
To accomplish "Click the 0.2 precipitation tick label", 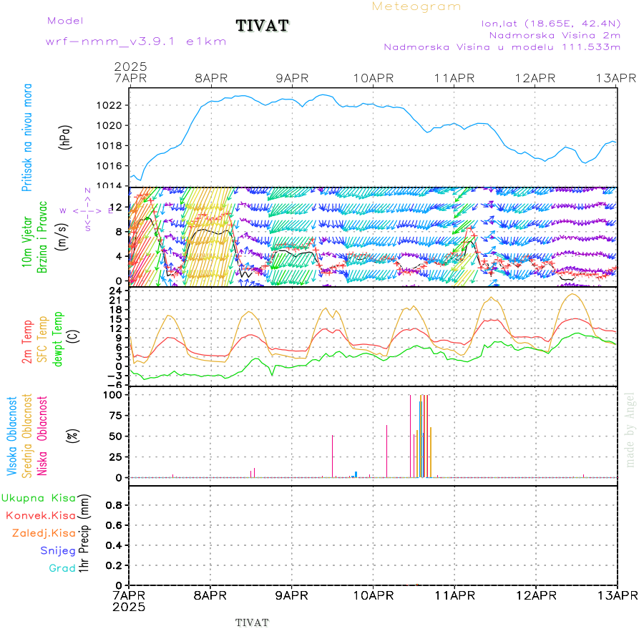I will click(113, 565).
